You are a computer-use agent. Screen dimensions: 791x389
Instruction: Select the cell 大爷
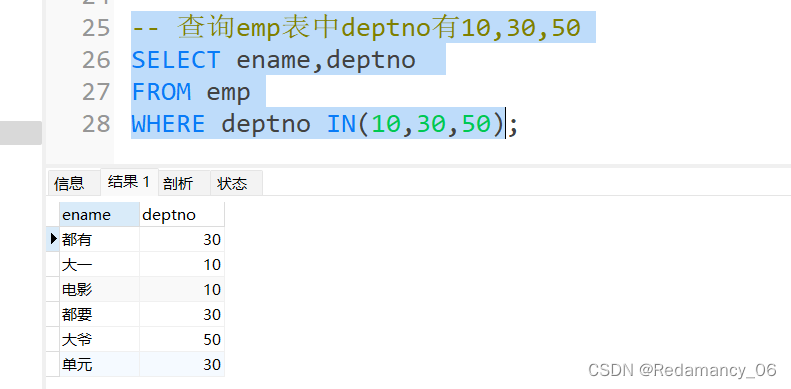tap(99, 339)
